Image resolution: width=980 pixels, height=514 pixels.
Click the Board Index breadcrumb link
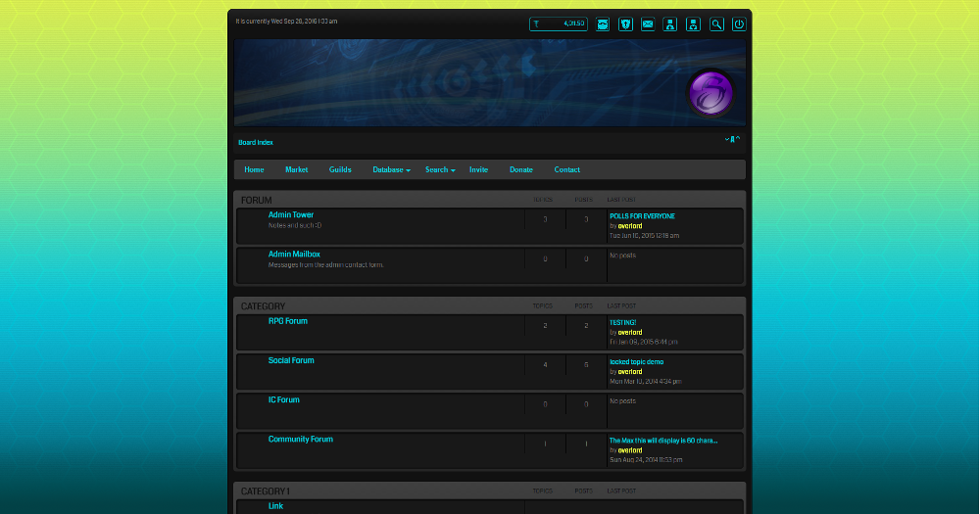[256, 142]
